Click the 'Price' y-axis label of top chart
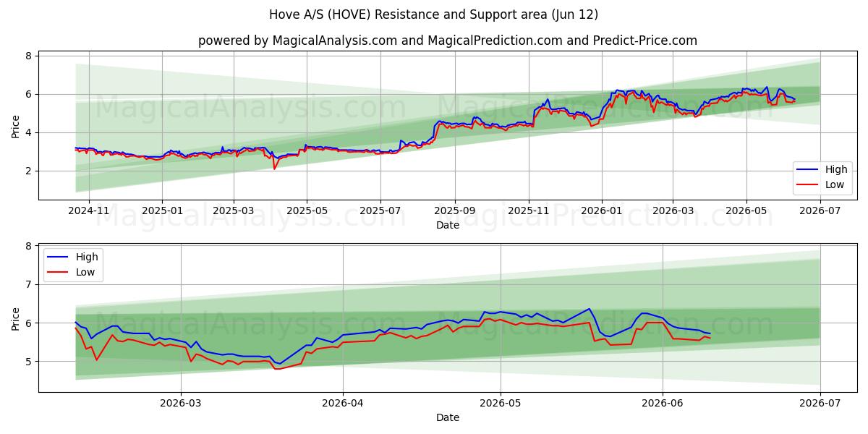Image resolution: width=868 pixels, height=434 pixels. click(x=16, y=125)
